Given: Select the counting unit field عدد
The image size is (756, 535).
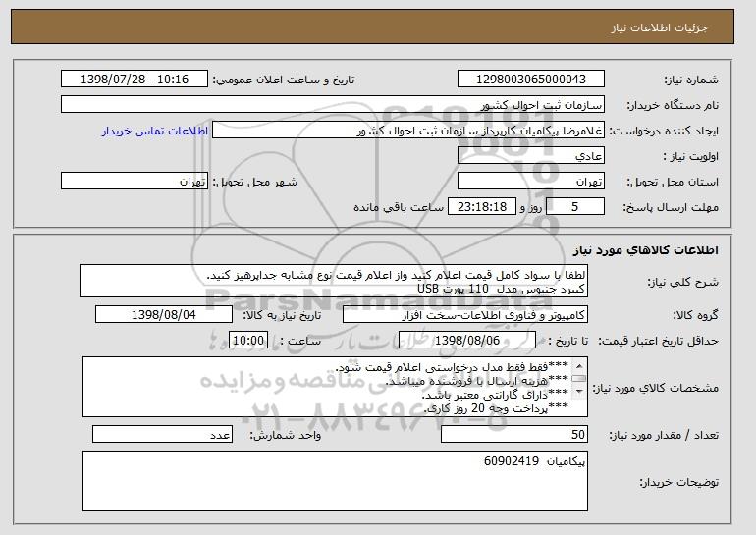Looking at the screenshot, I should coord(162,434).
